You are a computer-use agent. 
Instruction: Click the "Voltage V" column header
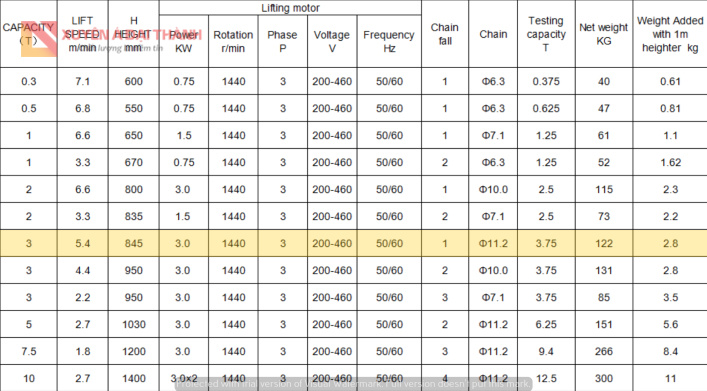332,41
